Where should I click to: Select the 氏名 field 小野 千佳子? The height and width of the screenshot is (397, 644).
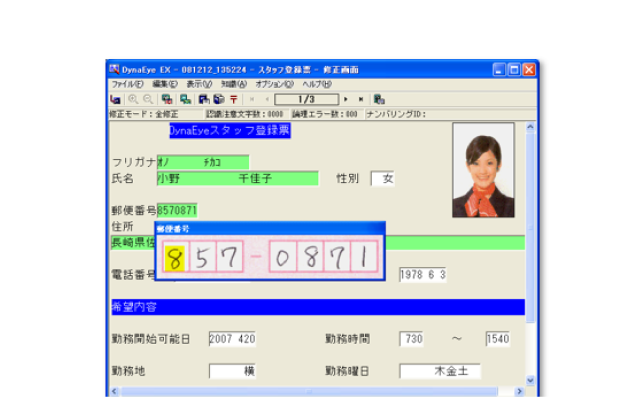coord(237,179)
